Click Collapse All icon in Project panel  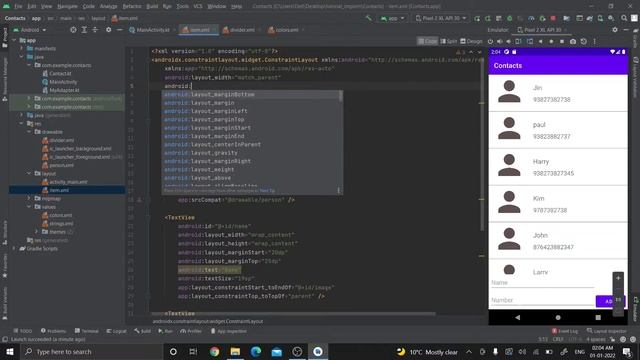pos(95,30)
